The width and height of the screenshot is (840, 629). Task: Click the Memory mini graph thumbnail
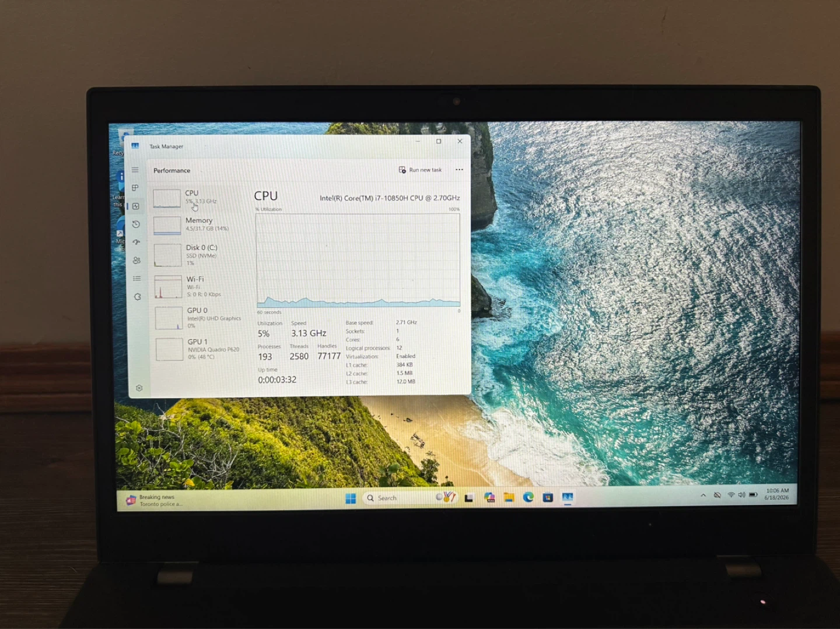[x=167, y=226]
